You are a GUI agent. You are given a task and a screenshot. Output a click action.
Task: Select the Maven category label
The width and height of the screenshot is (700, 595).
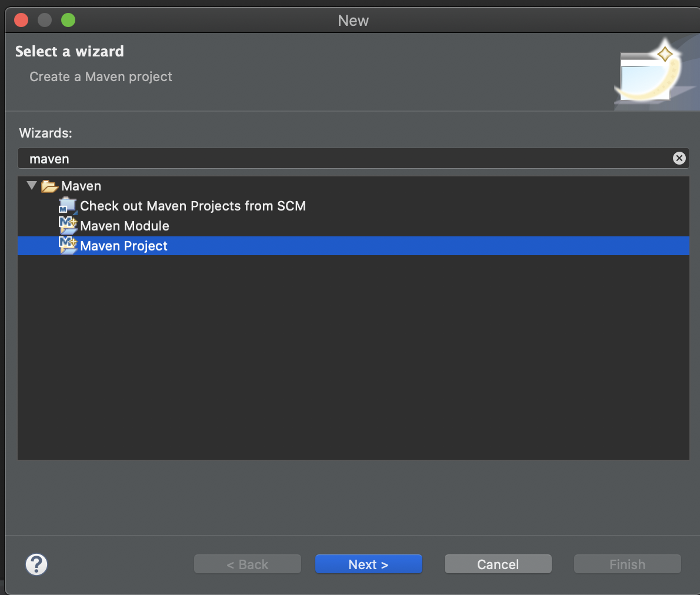tap(81, 186)
